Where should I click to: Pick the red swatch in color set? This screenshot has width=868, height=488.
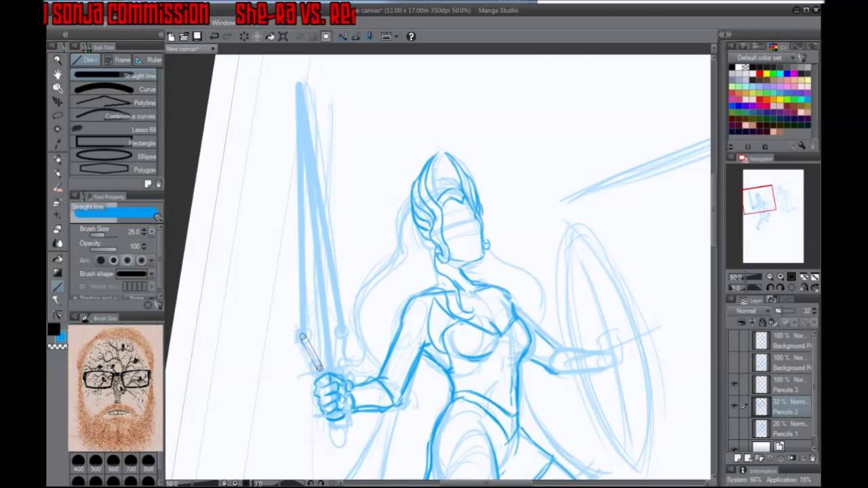pyautogui.click(x=759, y=74)
